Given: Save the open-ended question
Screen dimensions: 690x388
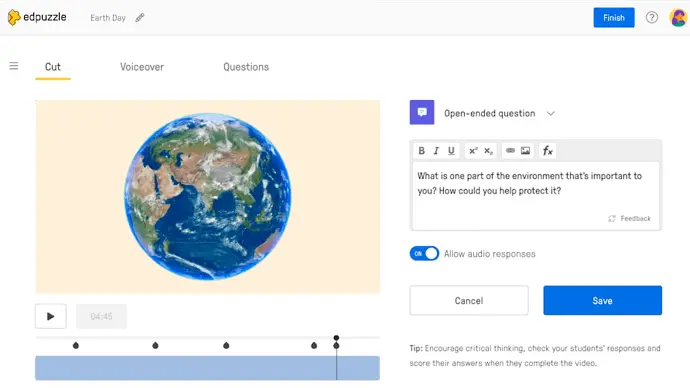Looking at the screenshot, I should pos(602,300).
